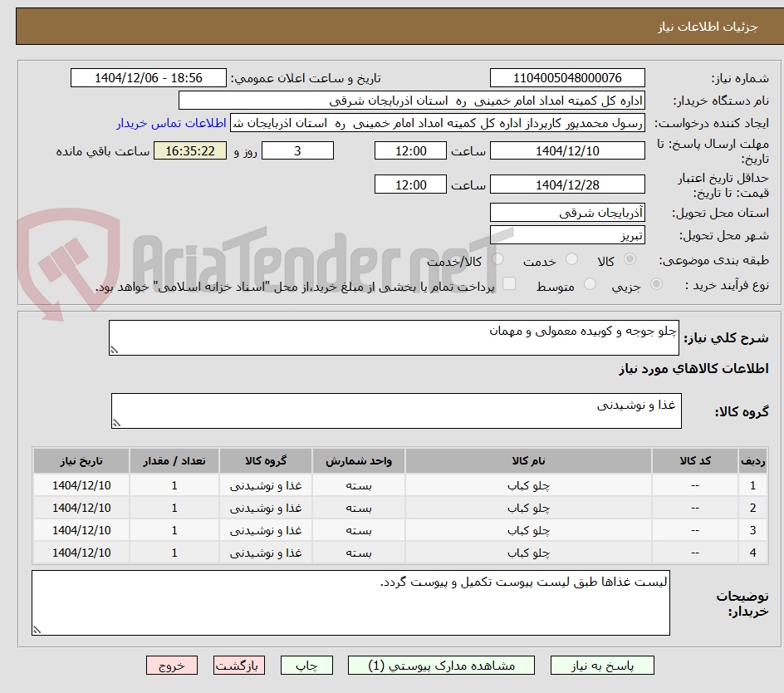Viewport: 784px width, 693px height.
Task: Click چلو کباب in row 3
Action: click(x=528, y=531)
